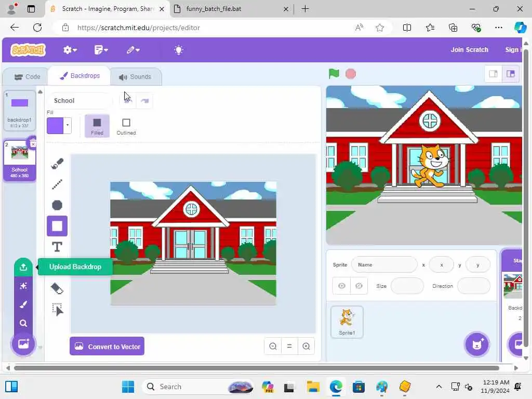
Task: Click the taskbar Search box
Action: pyautogui.click(x=198, y=387)
